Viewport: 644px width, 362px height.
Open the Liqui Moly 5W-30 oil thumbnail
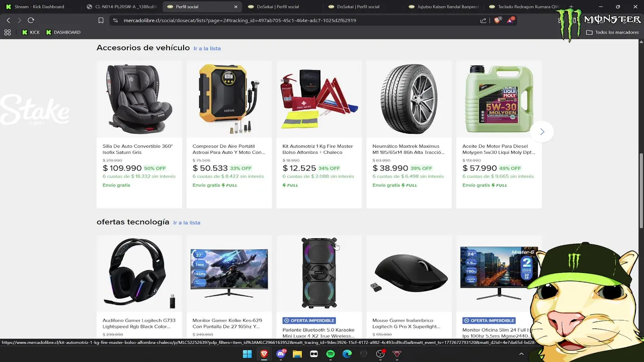(x=499, y=99)
